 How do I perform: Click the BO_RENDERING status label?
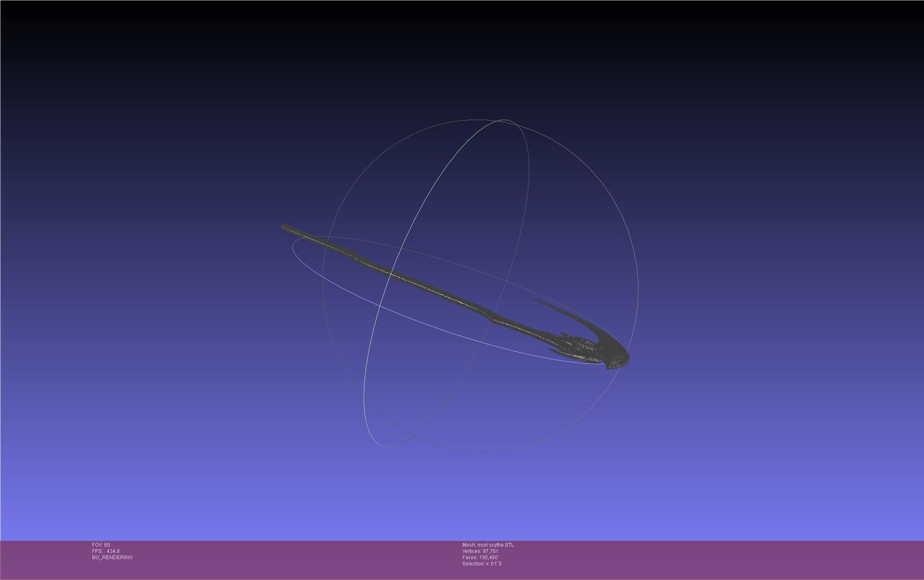(112, 557)
